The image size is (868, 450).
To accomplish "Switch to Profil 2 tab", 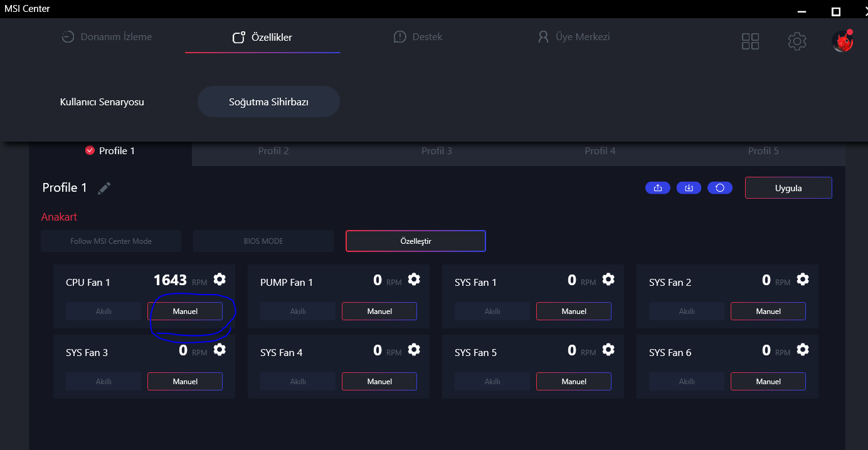I will [273, 151].
